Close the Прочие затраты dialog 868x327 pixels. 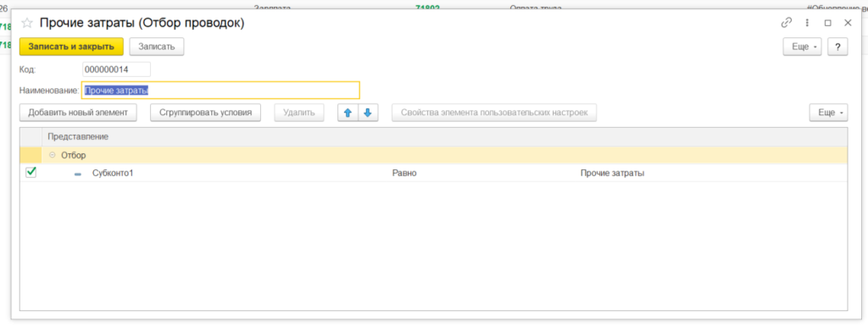(x=848, y=23)
